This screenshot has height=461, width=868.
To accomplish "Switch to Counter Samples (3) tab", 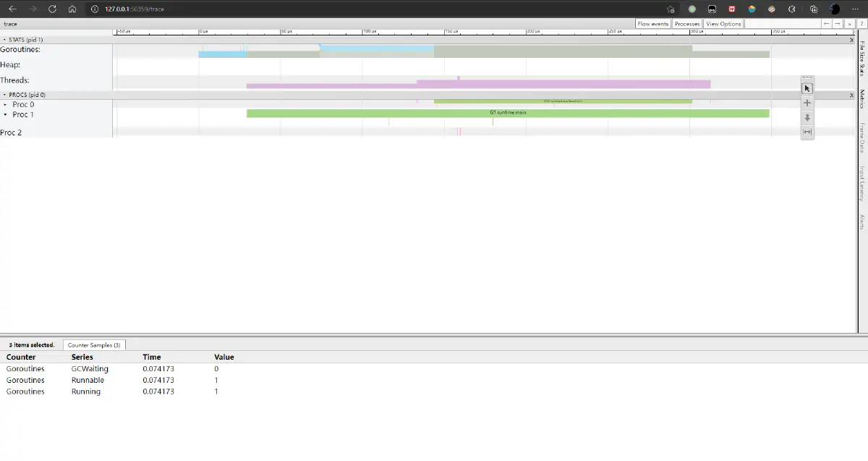I will pos(94,345).
